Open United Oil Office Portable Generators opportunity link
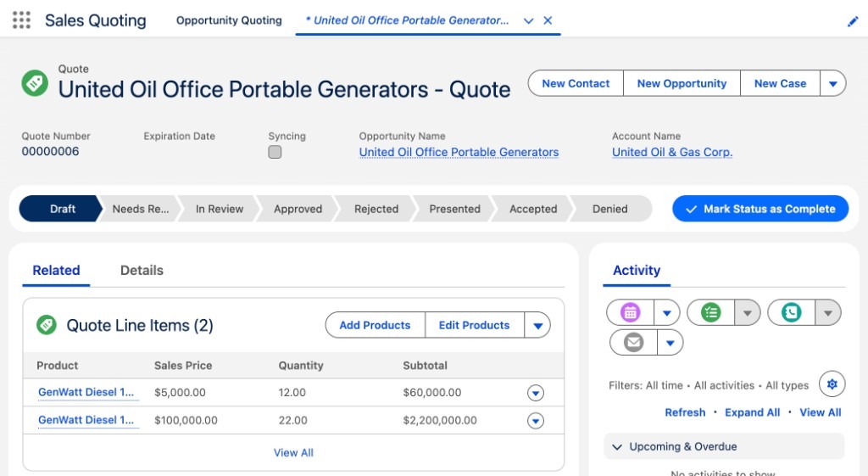868x476 pixels. pos(459,152)
